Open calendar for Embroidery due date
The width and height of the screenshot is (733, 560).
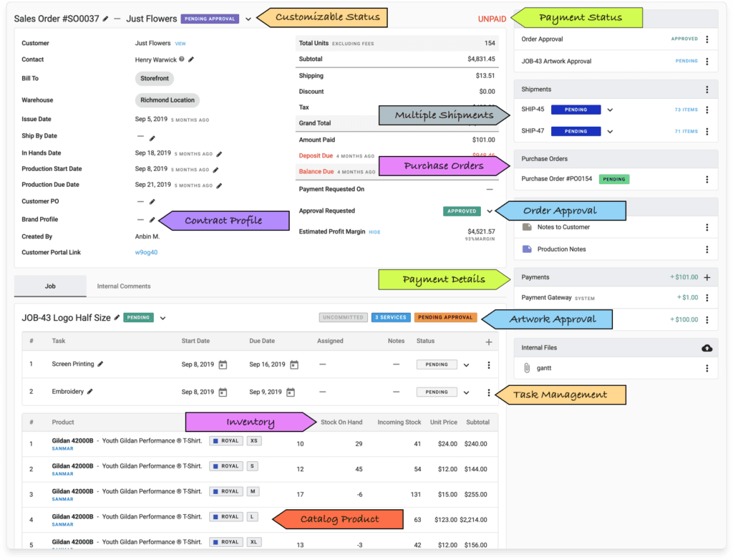291,392
